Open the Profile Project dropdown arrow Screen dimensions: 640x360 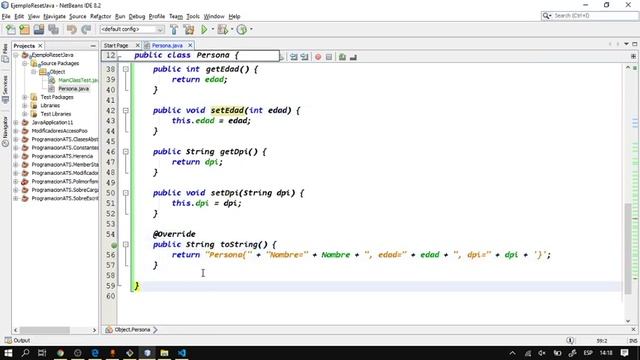[251, 29]
